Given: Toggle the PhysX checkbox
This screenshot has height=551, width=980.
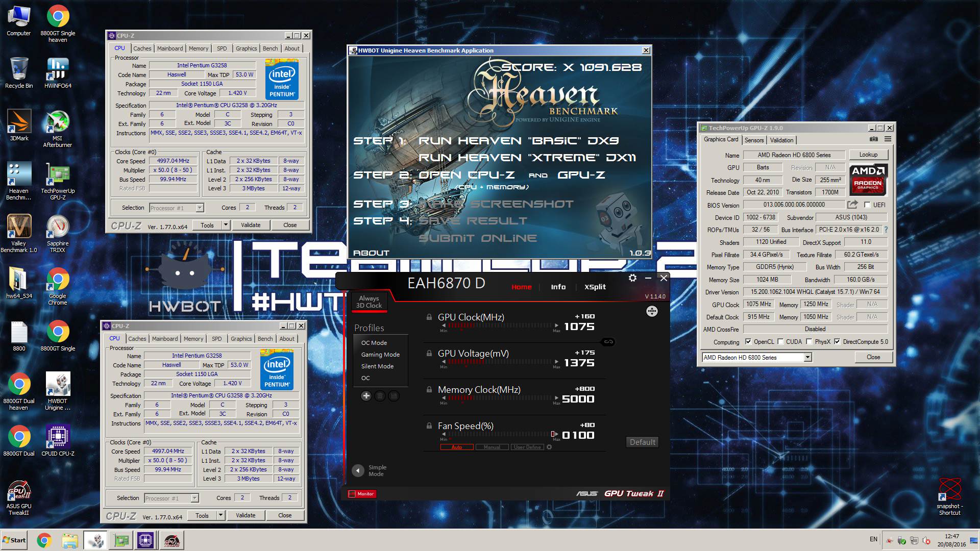Looking at the screenshot, I should point(809,342).
